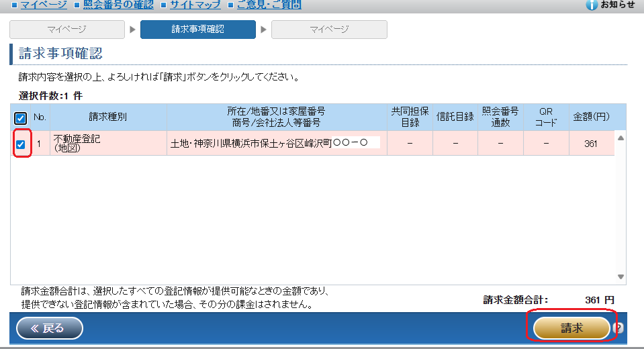The width and height of the screenshot is (644, 349).
Task: Select the last マイページ step in progress bar
Action: 329,30
